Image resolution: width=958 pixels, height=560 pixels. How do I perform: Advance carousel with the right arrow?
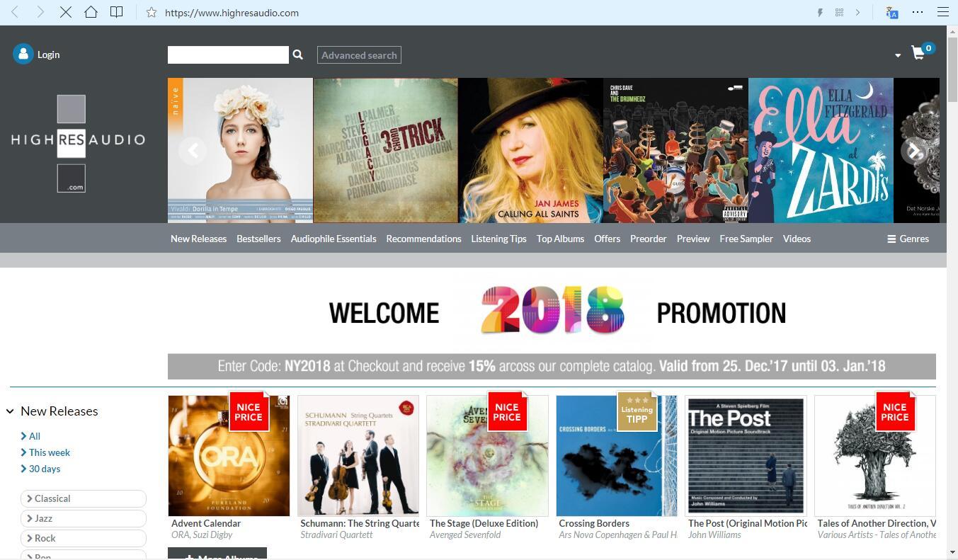pyautogui.click(x=914, y=151)
